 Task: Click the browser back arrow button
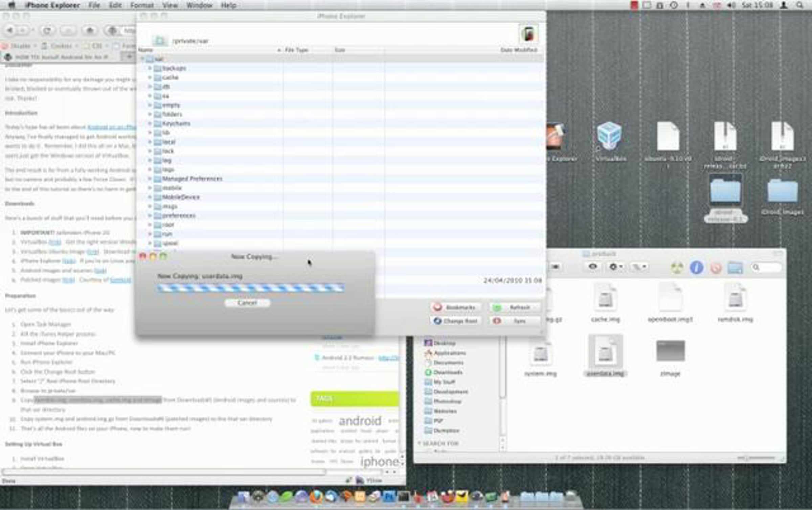[10, 30]
